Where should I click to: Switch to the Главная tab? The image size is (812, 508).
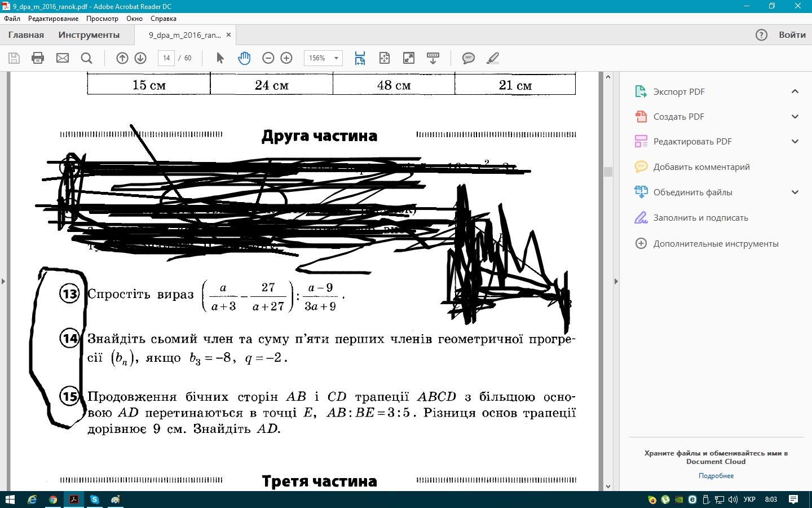tap(26, 35)
